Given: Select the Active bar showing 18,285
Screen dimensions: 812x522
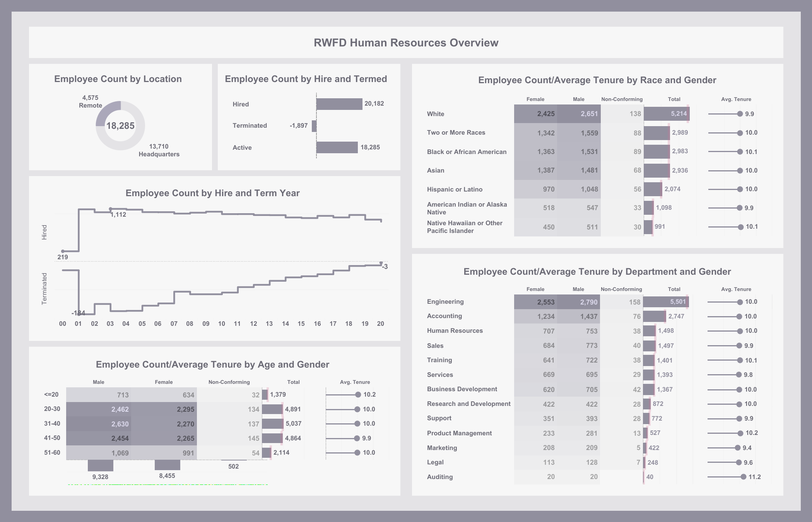Looking at the screenshot, I should (337, 147).
